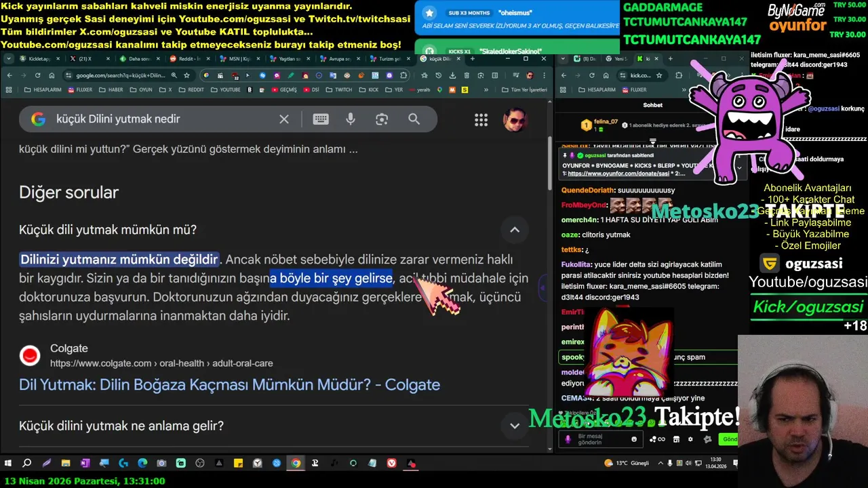This screenshot has height=488, width=868.
Task: Open emoji picker in Kick chat input
Action: coord(634,439)
